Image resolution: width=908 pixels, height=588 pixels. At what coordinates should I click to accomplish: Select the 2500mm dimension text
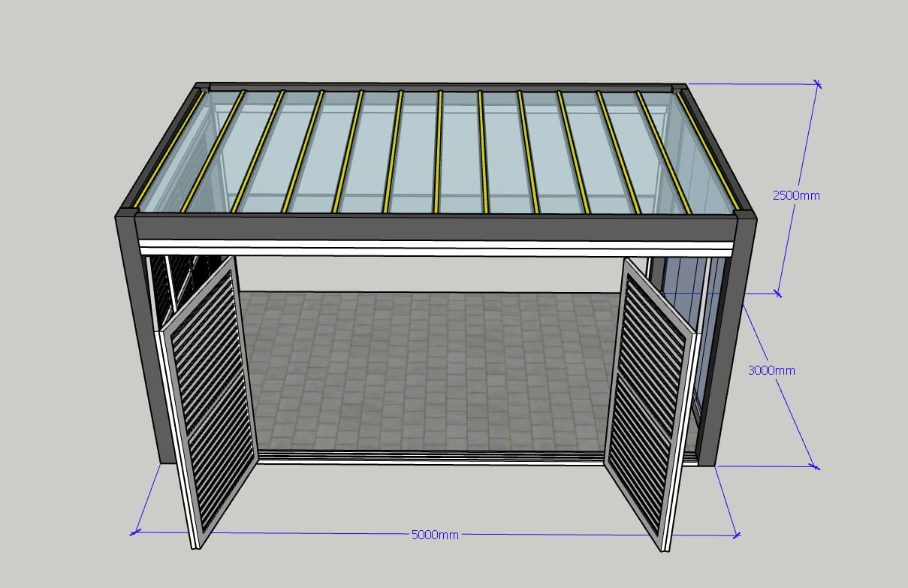pos(796,195)
